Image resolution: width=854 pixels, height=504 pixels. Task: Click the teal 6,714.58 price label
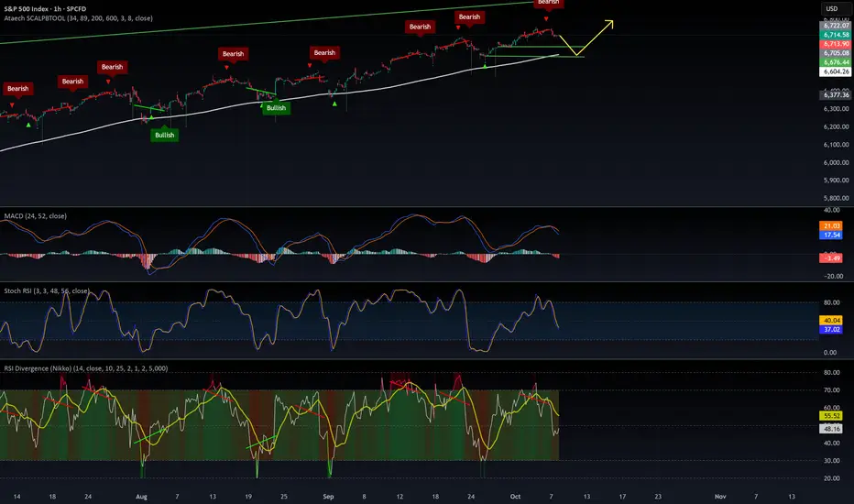click(x=836, y=35)
